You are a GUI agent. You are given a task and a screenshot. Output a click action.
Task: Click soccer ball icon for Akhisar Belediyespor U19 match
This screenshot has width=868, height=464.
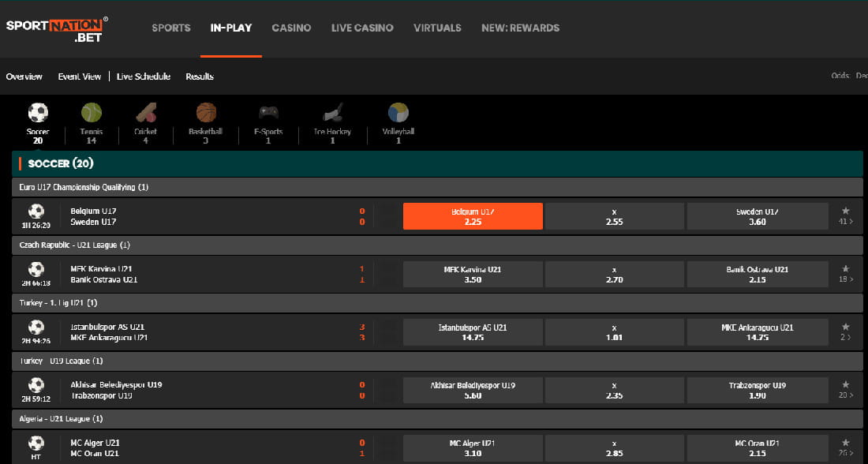tap(36, 385)
